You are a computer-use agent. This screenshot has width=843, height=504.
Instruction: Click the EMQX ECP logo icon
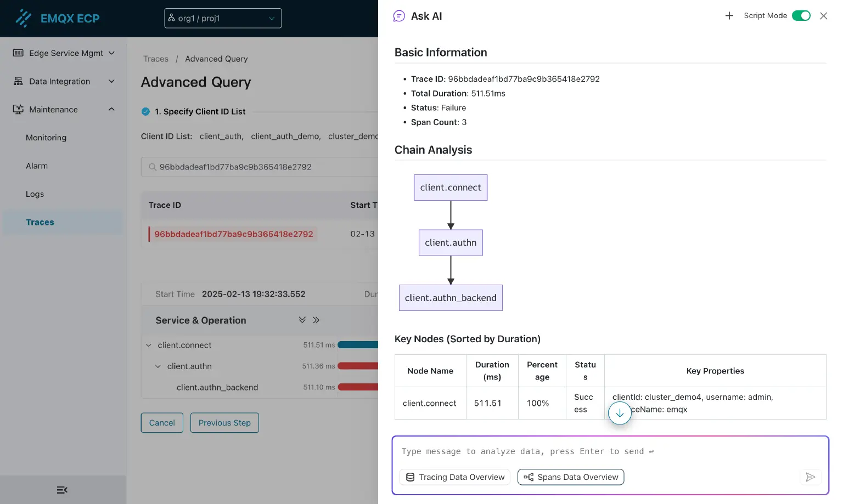[23, 18]
